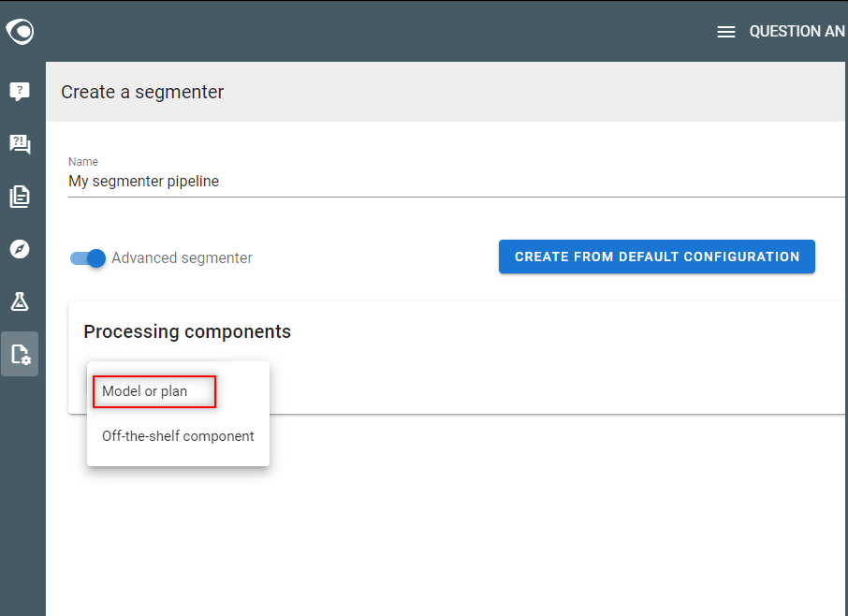The height and width of the screenshot is (616, 848).
Task: Open the documents sidebar icon
Action: pyautogui.click(x=20, y=197)
